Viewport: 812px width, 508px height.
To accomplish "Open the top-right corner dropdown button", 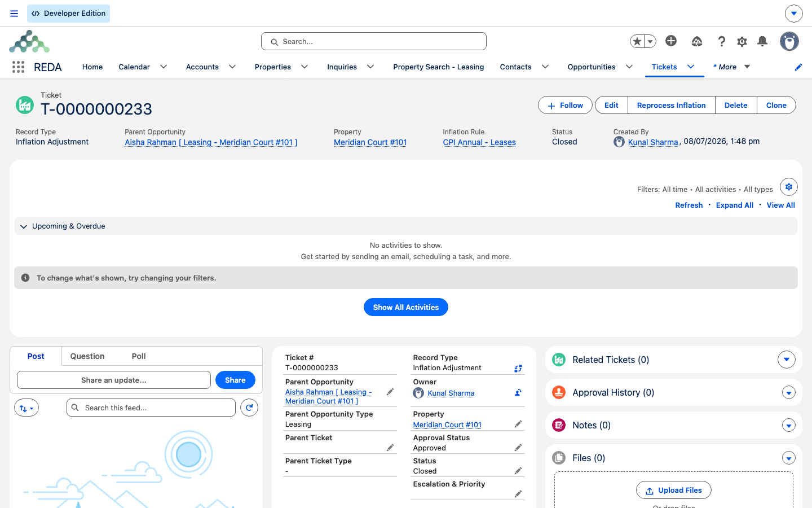I will pyautogui.click(x=793, y=14).
